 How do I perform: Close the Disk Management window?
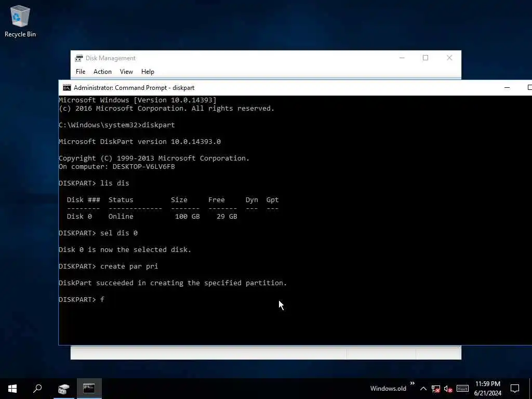click(449, 58)
